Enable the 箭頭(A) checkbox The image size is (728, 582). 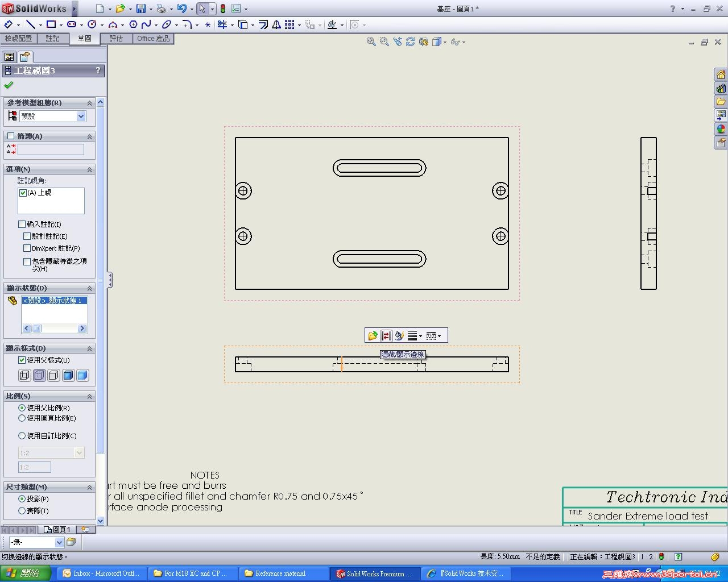(x=11, y=136)
